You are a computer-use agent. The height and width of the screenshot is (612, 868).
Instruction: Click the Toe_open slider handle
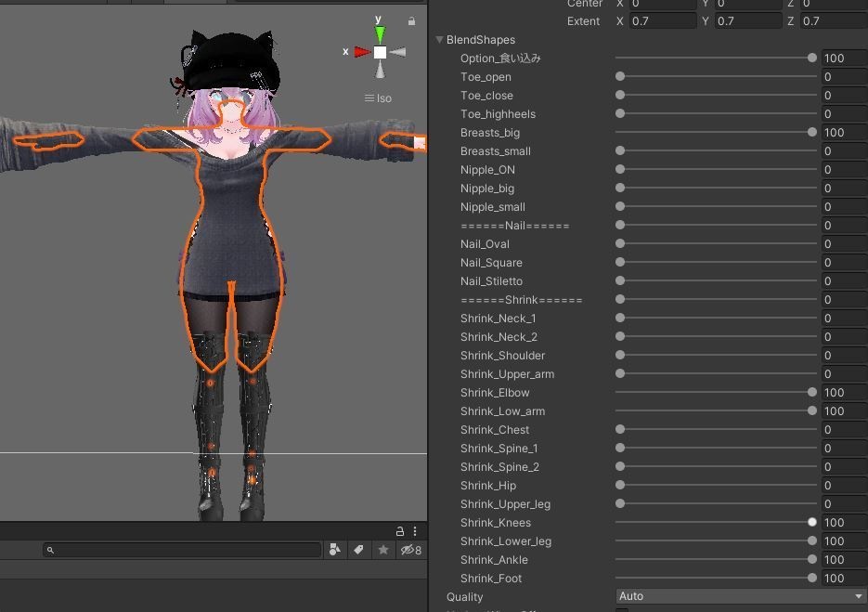pyautogui.click(x=620, y=76)
